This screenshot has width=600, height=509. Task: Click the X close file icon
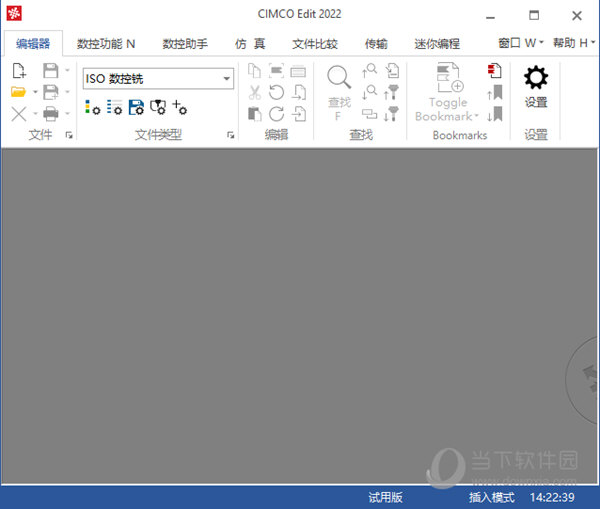click(x=18, y=114)
